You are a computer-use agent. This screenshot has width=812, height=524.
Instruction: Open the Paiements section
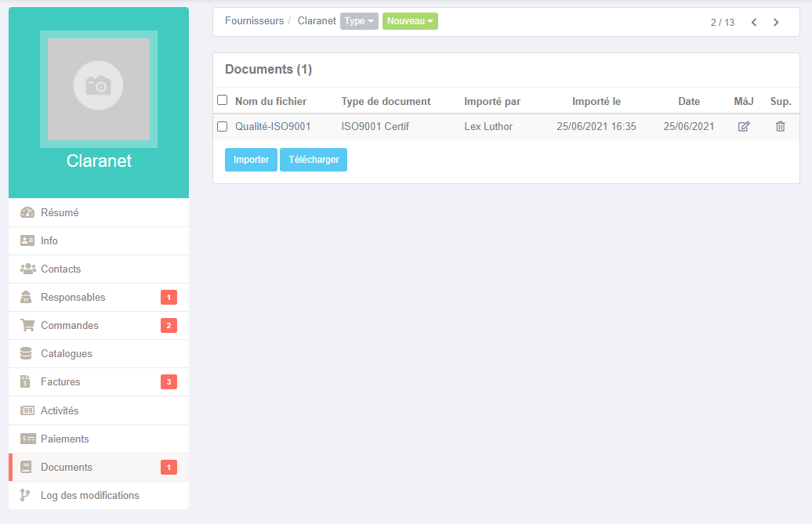coord(99,439)
